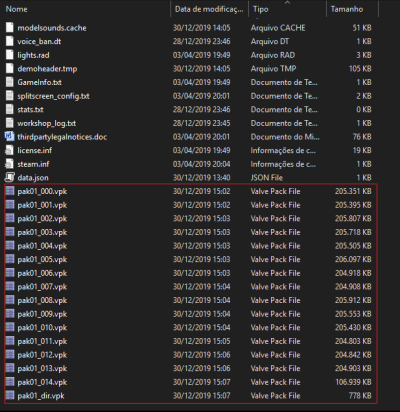Screen dimensions: 400x412
Task: Select the voice_ban.dt file name
Action: tap(39, 41)
